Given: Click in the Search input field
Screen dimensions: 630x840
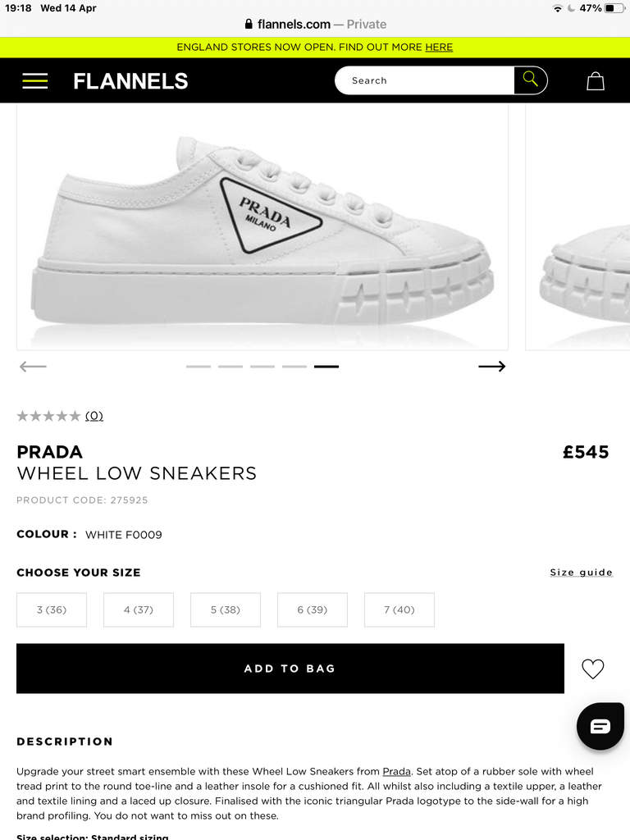Looking at the screenshot, I should pyautogui.click(x=424, y=80).
